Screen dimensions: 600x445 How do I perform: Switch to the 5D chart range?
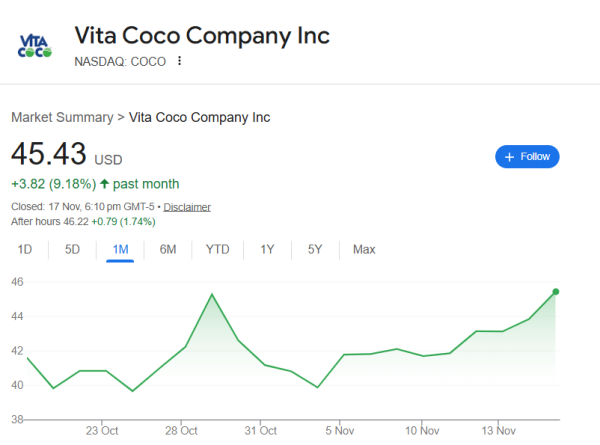point(72,249)
